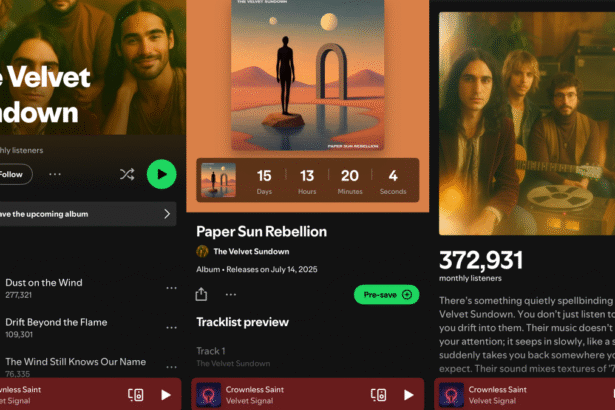
Task: Select the connect device icon in middle player bar
Action: click(378, 395)
